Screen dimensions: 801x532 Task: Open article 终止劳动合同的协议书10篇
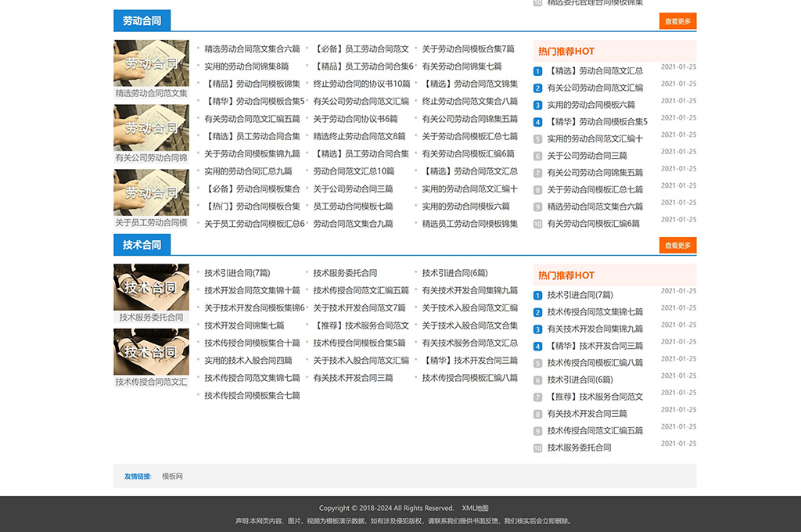(x=361, y=84)
